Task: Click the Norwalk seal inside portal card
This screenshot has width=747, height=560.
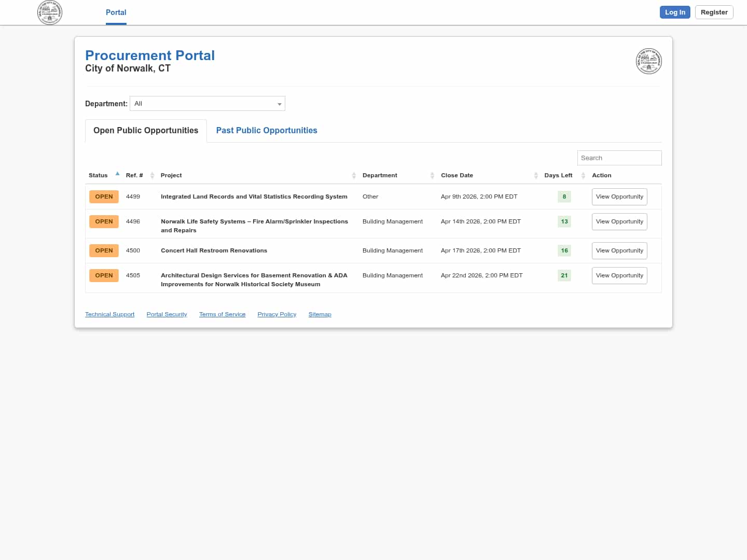Action: point(648,61)
